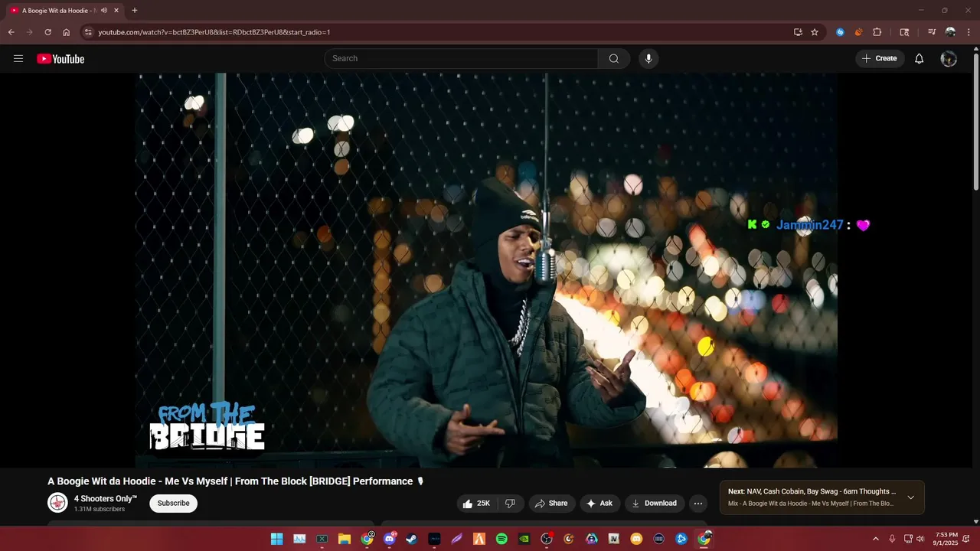Go back in browser history

tap(11, 32)
